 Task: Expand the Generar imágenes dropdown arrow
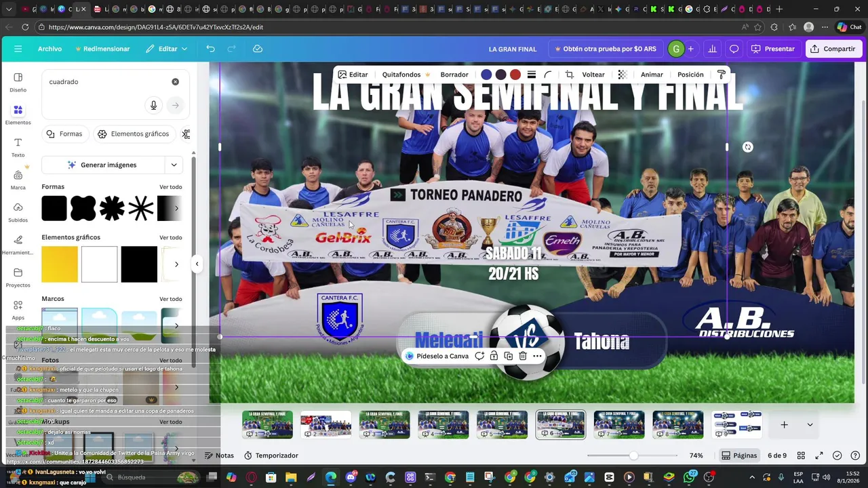point(174,165)
